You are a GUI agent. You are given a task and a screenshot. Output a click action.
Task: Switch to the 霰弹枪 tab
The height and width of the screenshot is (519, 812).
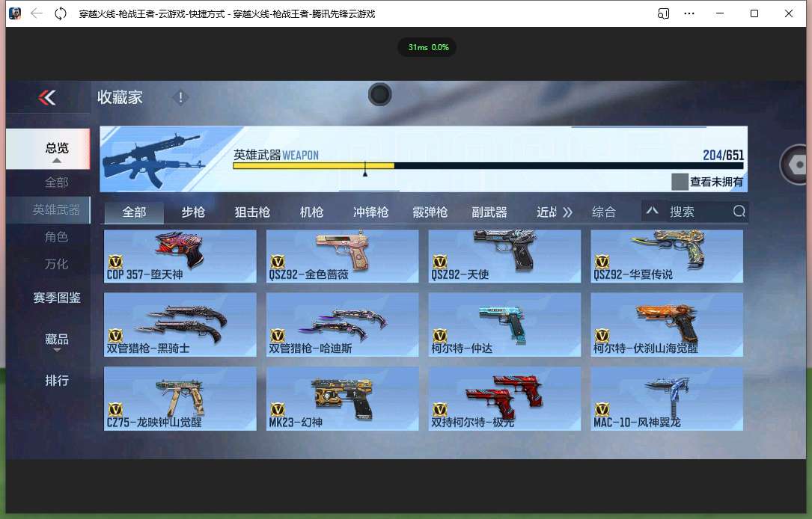pyautogui.click(x=430, y=212)
